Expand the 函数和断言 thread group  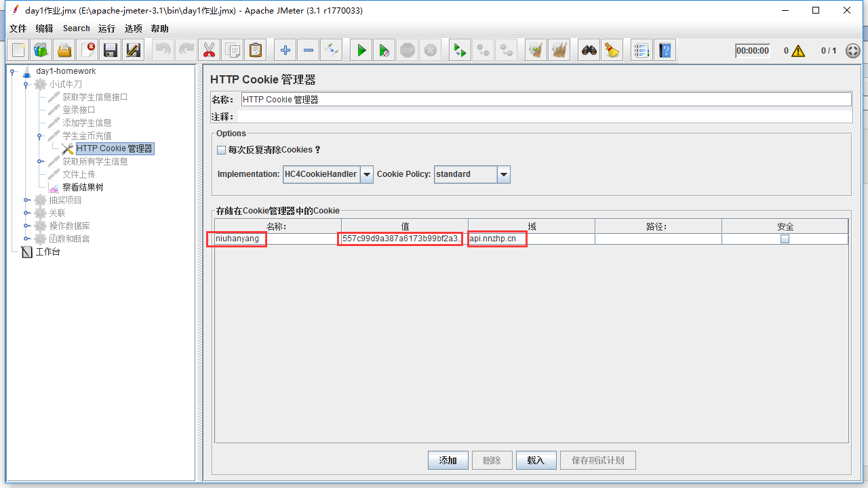(x=26, y=239)
